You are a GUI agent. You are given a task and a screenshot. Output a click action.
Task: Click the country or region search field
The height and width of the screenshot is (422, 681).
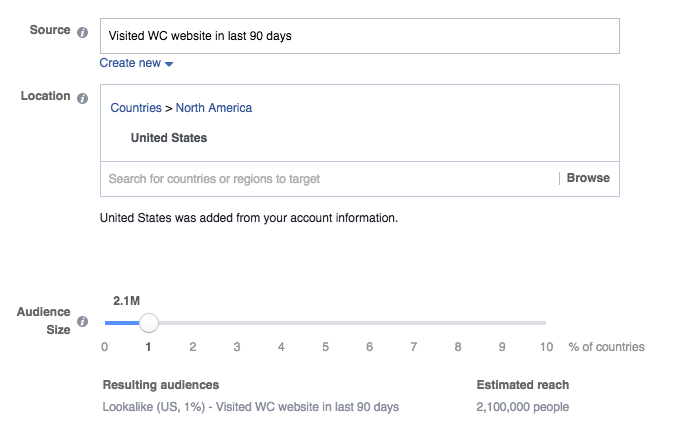click(x=328, y=179)
